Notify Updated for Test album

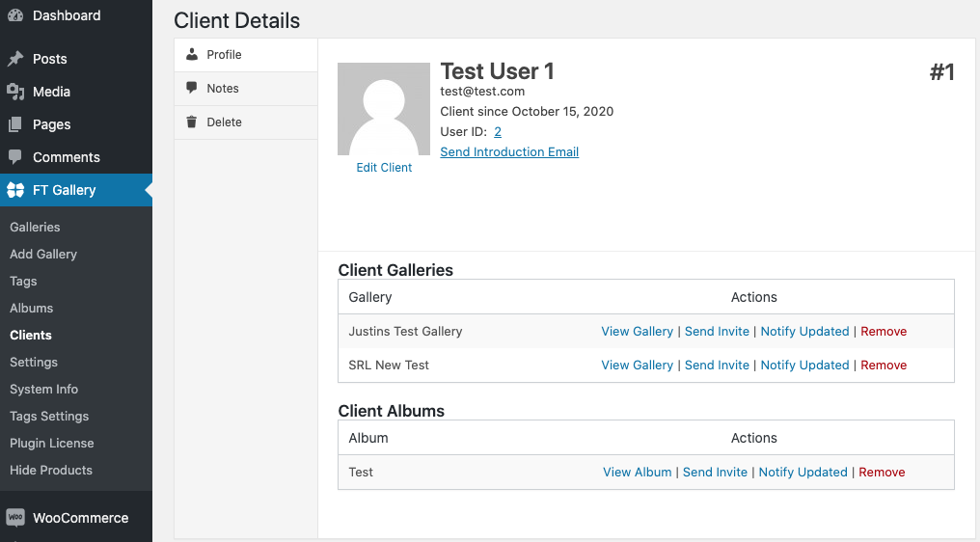point(803,472)
